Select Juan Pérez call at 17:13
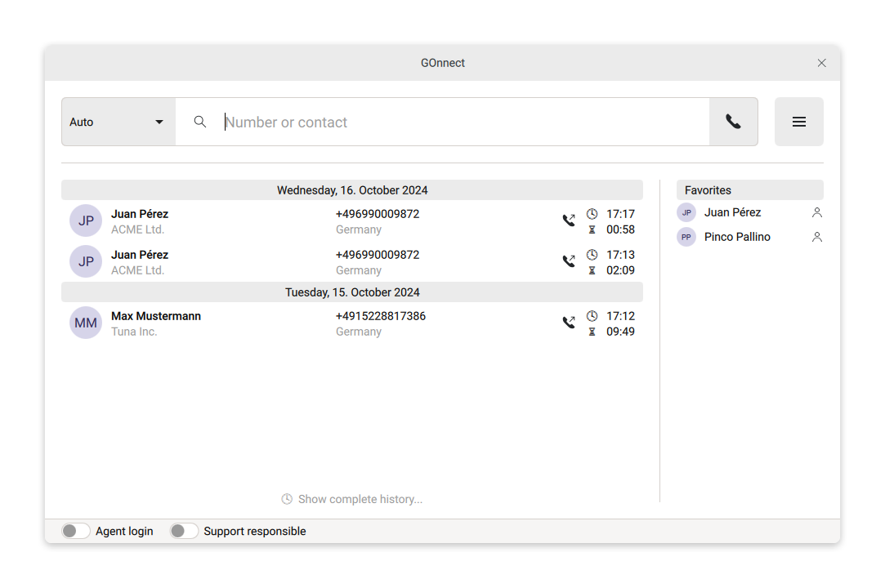The image size is (885, 588). (140, 255)
